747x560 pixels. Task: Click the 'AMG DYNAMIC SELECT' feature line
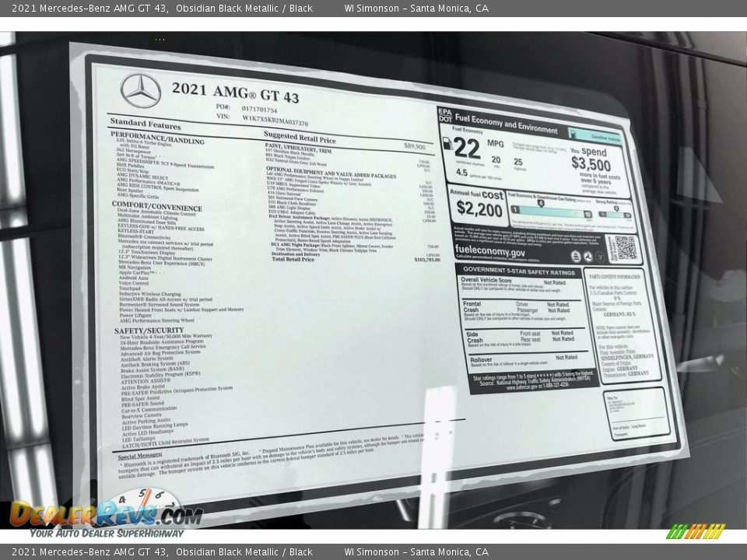142,177
